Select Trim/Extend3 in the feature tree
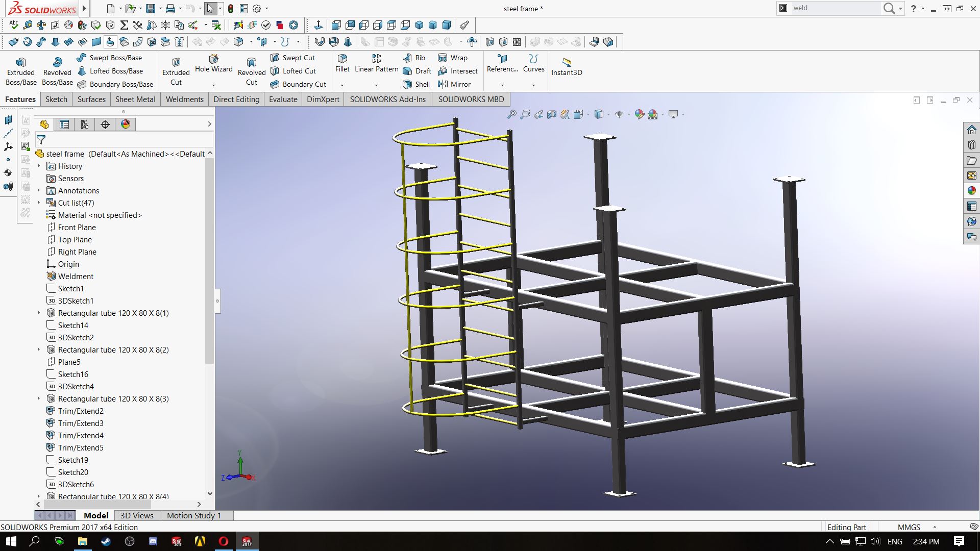 [x=81, y=423]
